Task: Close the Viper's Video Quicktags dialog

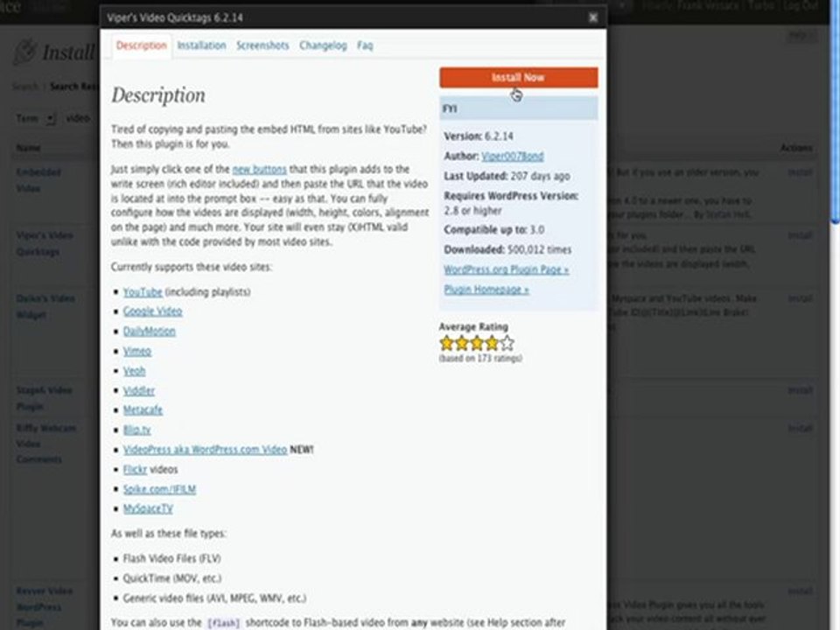Action: click(592, 17)
